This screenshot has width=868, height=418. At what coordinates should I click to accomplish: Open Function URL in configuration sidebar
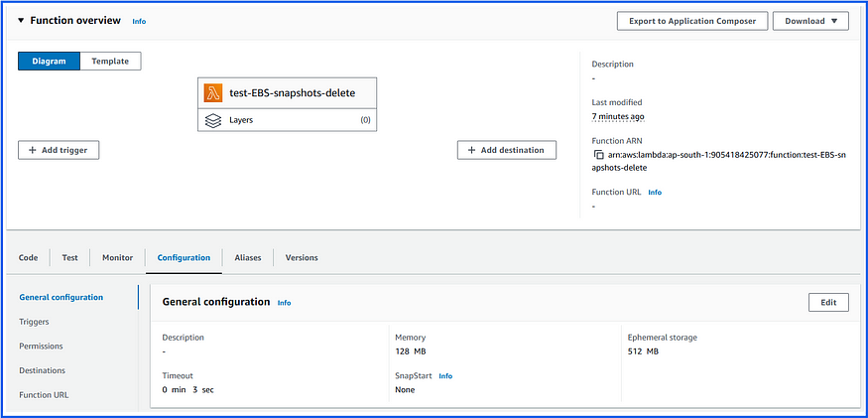[x=44, y=395]
